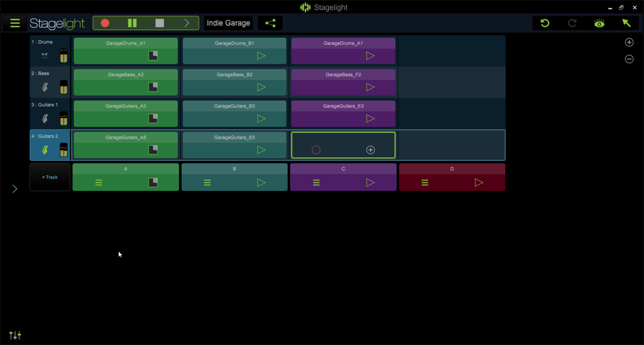Toggle the eye view options icon

(599, 23)
